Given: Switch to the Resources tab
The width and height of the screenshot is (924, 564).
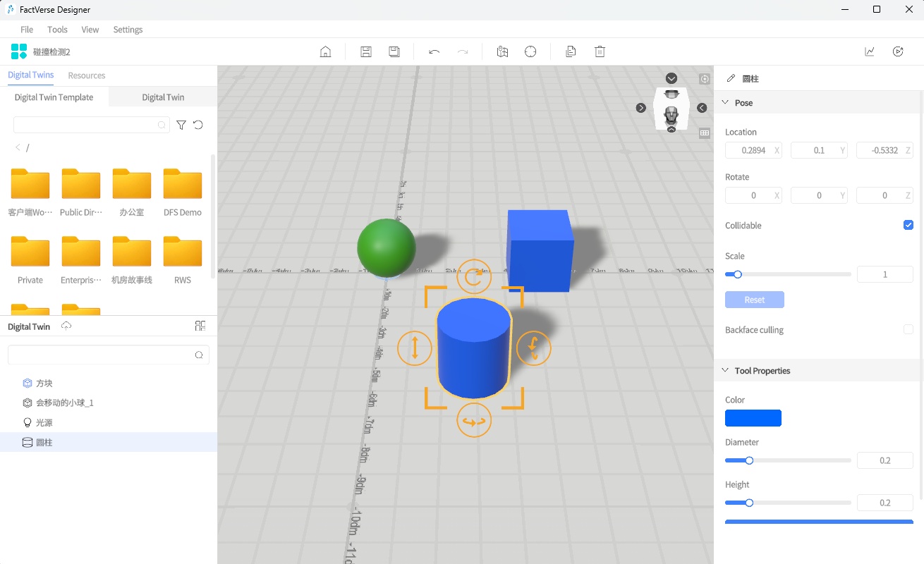Looking at the screenshot, I should click(86, 75).
